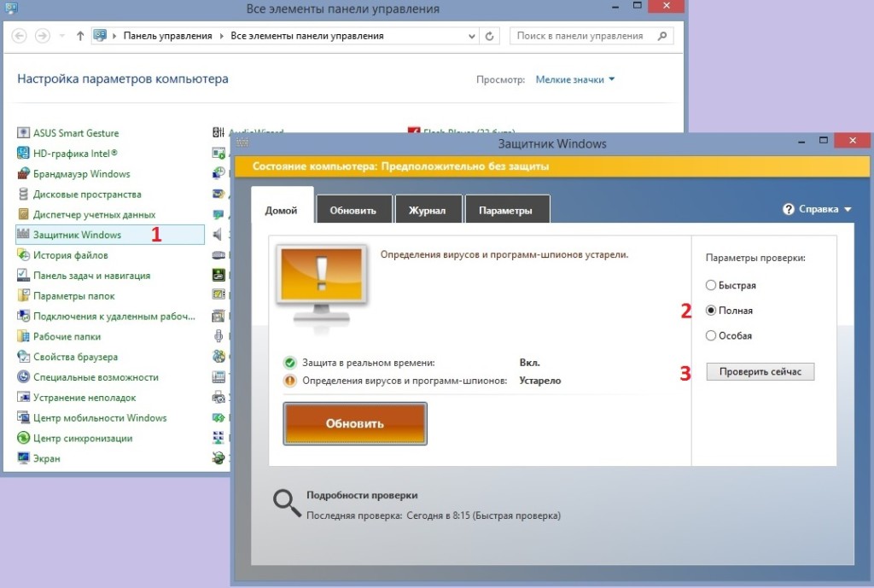Go up one level in Control Panel
The width and height of the screenshot is (874, 588).
(x=80, y=36)
